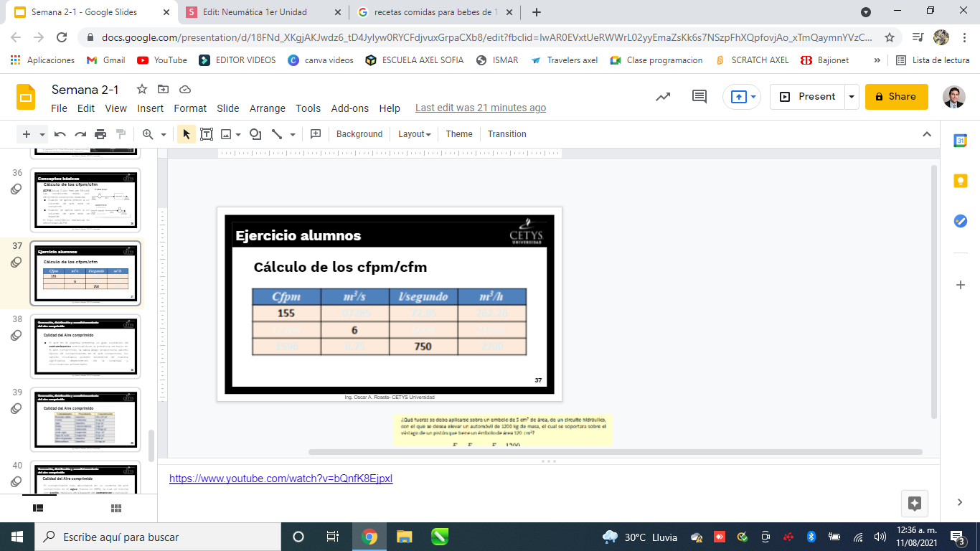The height and width of the screenshot is (551, 980).
Task: Open Google Calendar side panel icon
Action: [960, 141]
